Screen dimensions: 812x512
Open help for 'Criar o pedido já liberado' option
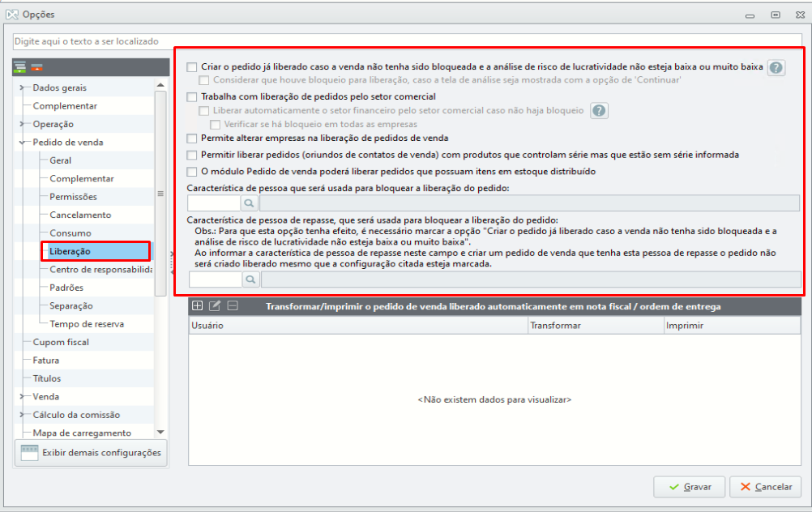[x=776, y=67]
